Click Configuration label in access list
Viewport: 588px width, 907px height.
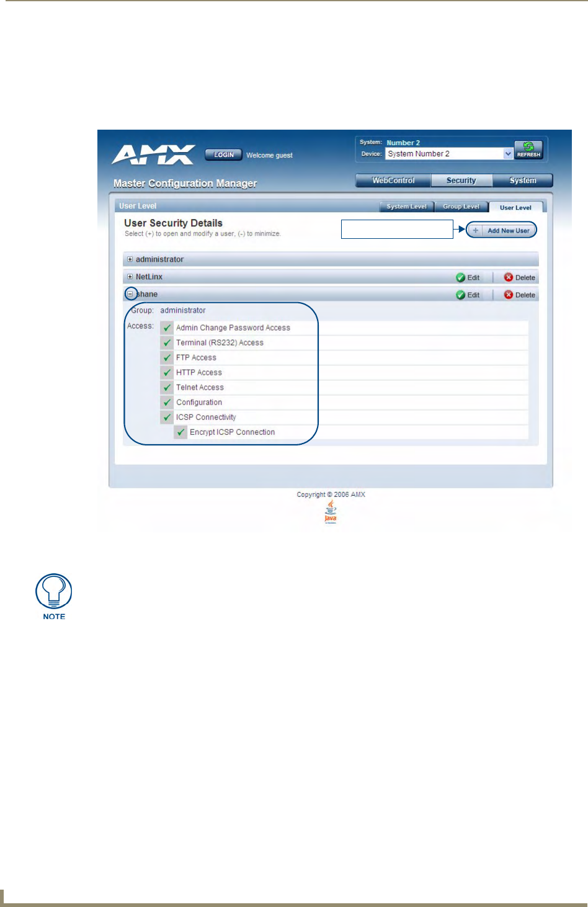tap(199, 402)
